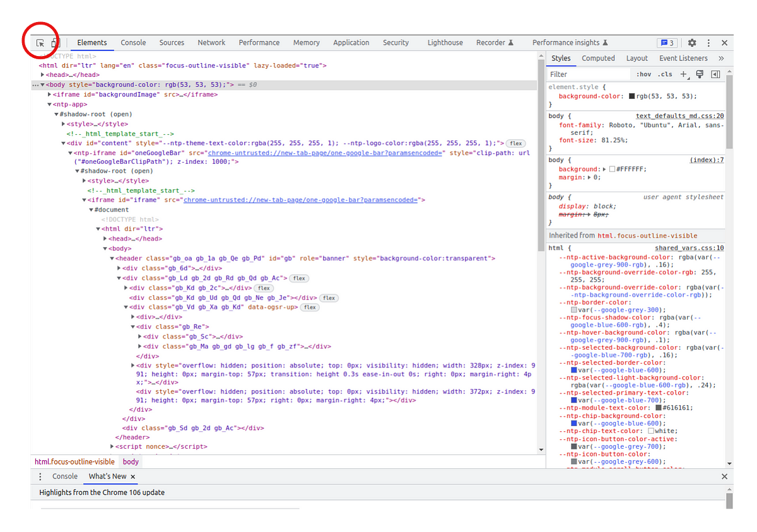Screen dimensions: 757x532
Task: Select the Console tab in the drawer
Action: [x=65, y=477]
